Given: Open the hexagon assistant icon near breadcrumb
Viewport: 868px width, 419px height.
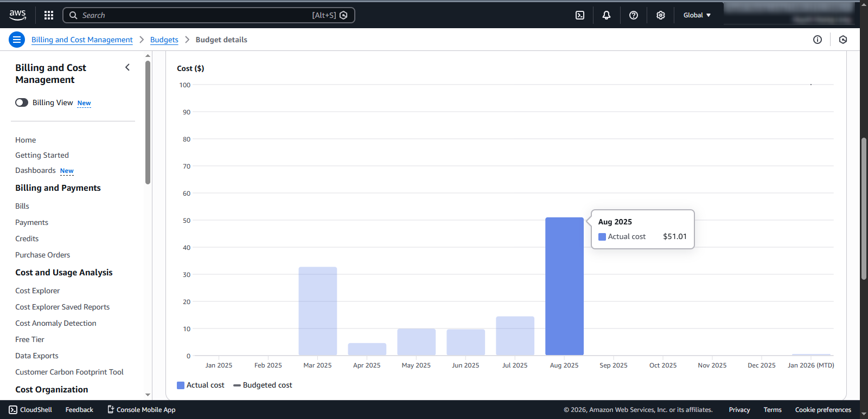Looking at the screenshot, I should (843, 40).
